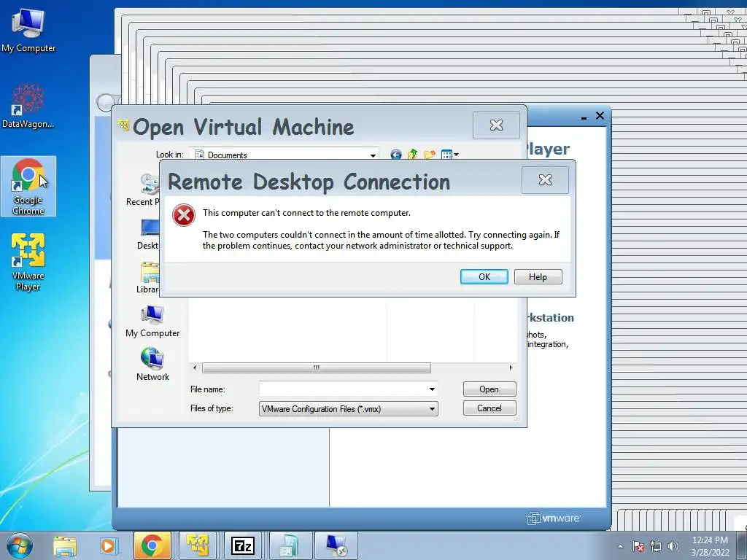Select Network in places sidebar
This screenshot has width=747, height=560.
point(152,365)
